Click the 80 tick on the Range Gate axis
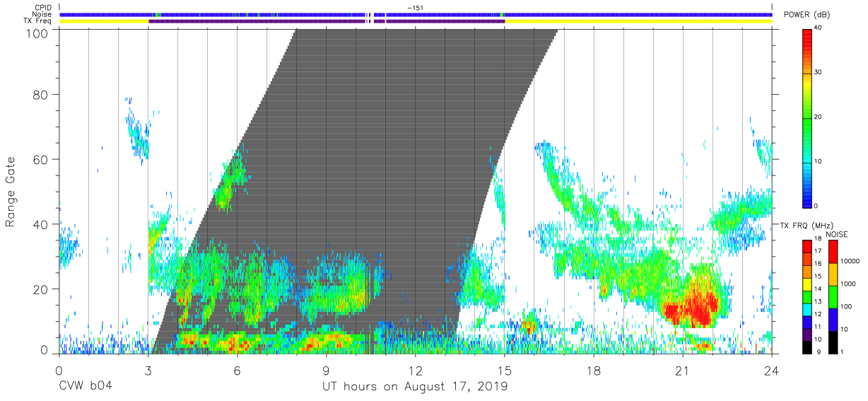Screen dimensions: 868x401 coord(41,94)
